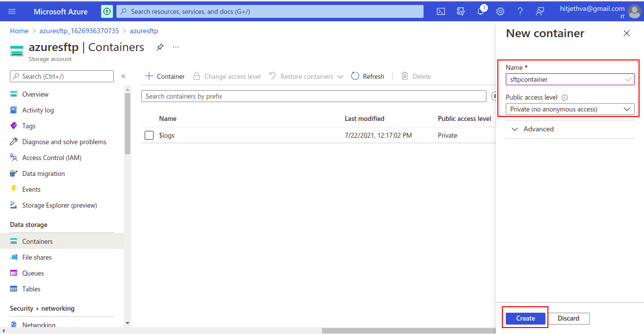
Task: Click the Queues icon
Action: [14, 273]
